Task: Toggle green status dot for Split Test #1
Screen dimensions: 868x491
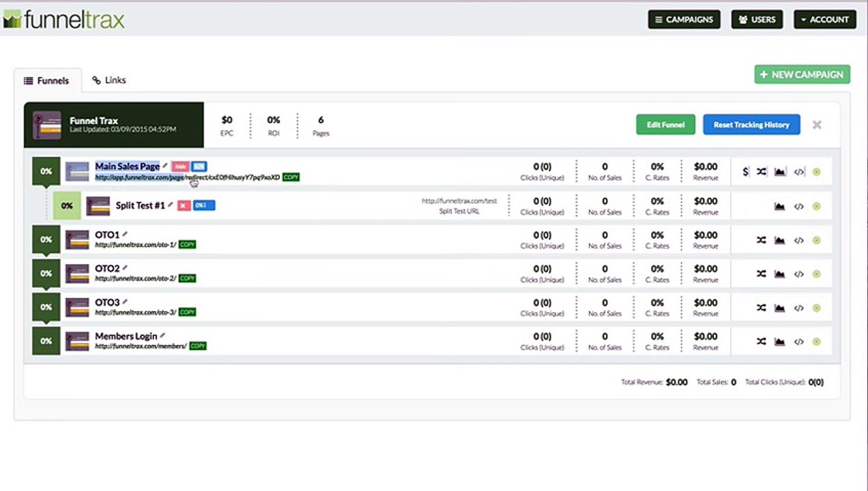Action: coord(817,207)
